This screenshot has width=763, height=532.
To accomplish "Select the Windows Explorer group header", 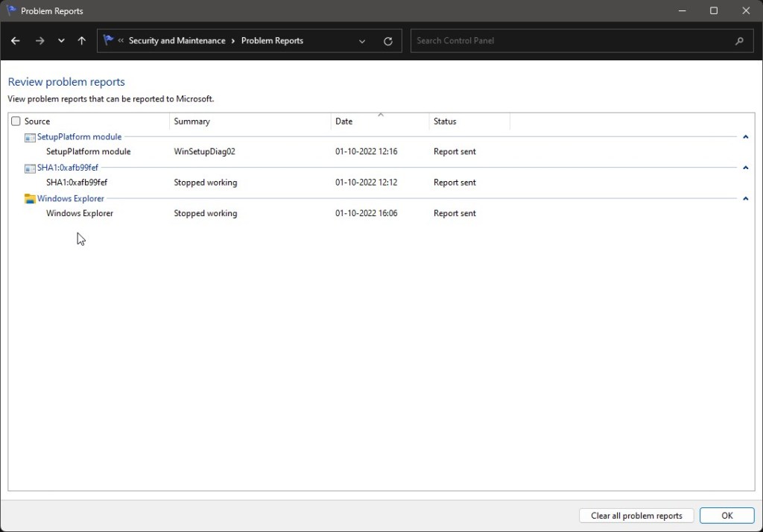I will tap(71, 199).
